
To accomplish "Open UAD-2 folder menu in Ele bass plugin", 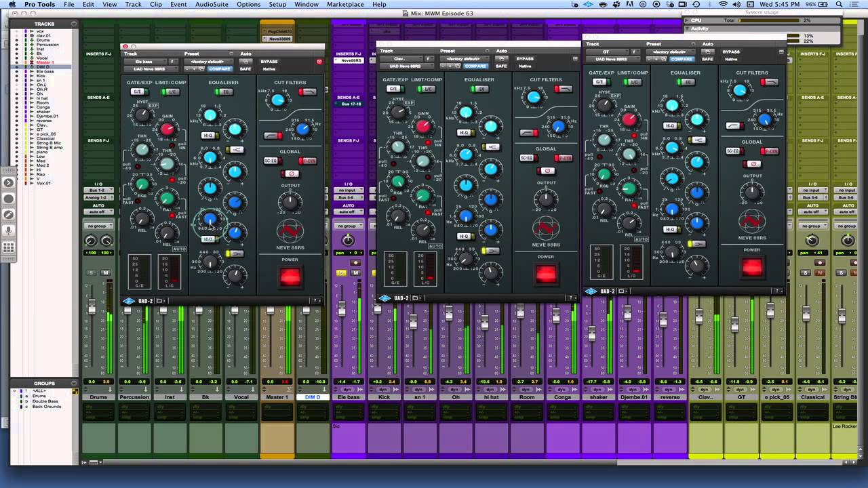I will point(161,301).
